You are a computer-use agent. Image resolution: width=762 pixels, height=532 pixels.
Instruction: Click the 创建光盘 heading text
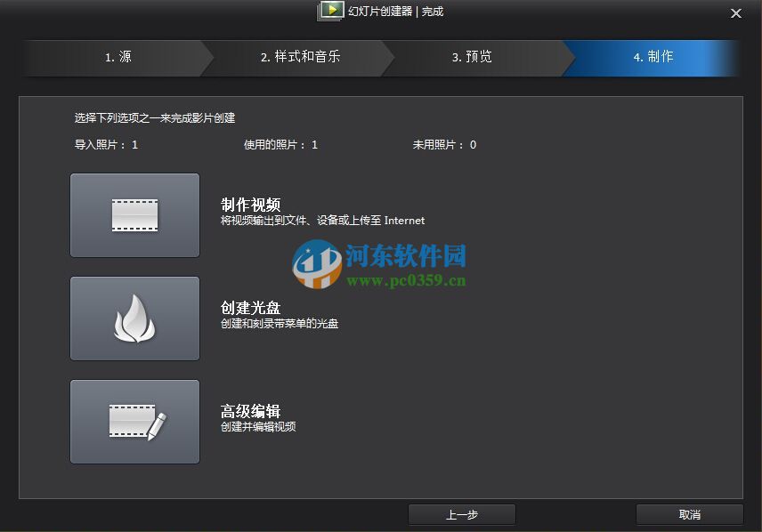(x=249, y=307)
